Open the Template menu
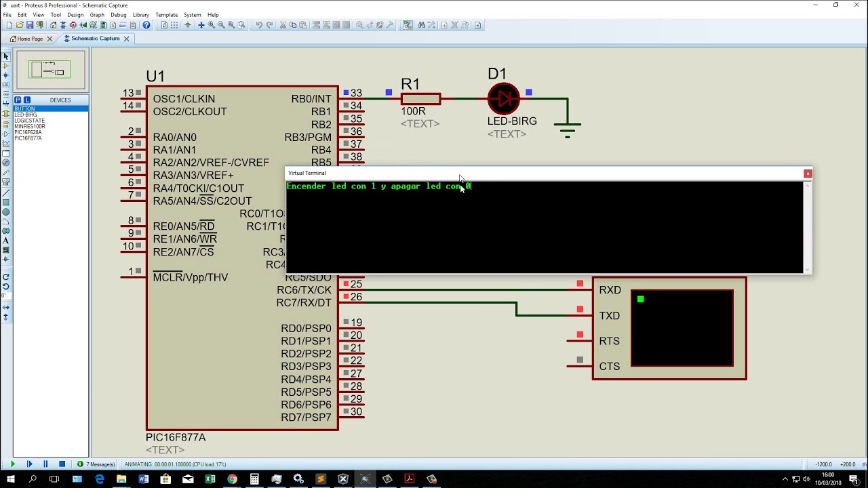The width and height of the screenshot is (868, 488). (166, 15)
